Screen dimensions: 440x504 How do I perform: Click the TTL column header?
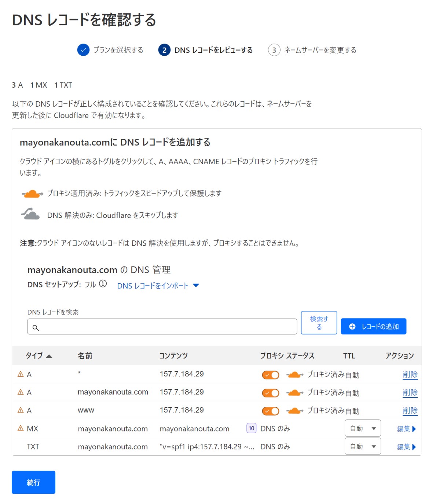(349, 356)
